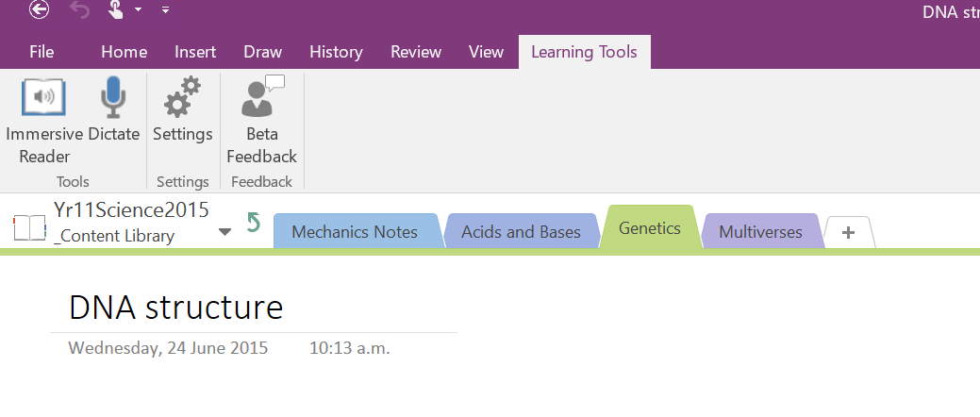Open the File menu

coord(42,52)
